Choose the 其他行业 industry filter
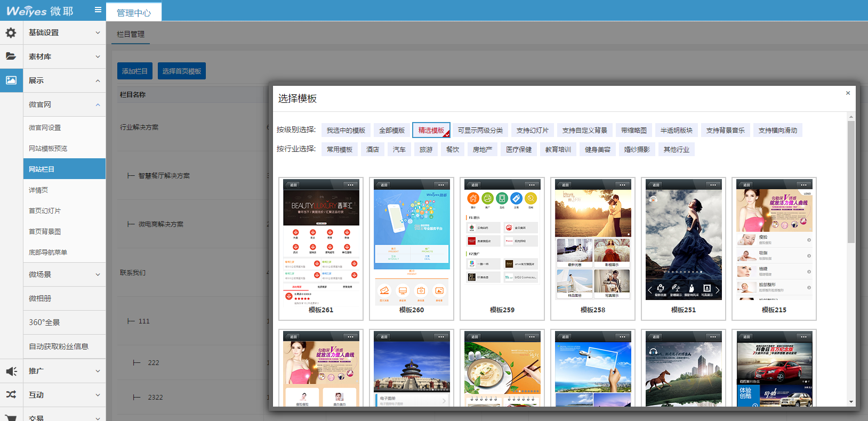Screen dimensions: 868x421 pos(677,149)
